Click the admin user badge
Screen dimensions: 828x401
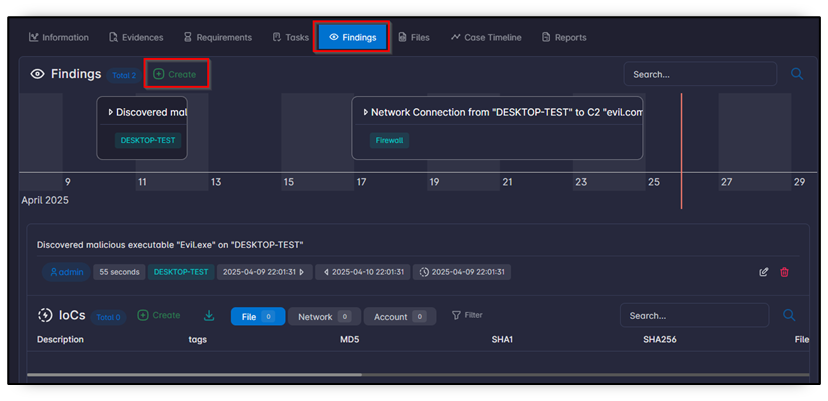pos(67,272)
